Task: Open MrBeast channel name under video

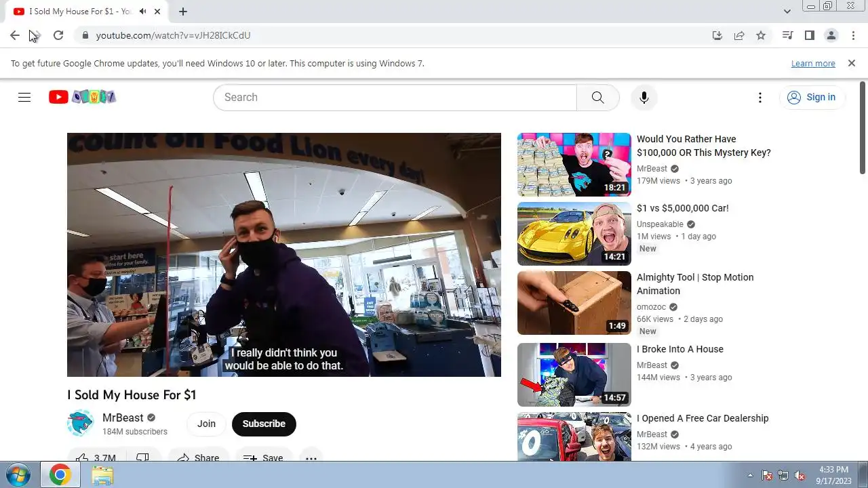Action: click(x=123, y=418)
